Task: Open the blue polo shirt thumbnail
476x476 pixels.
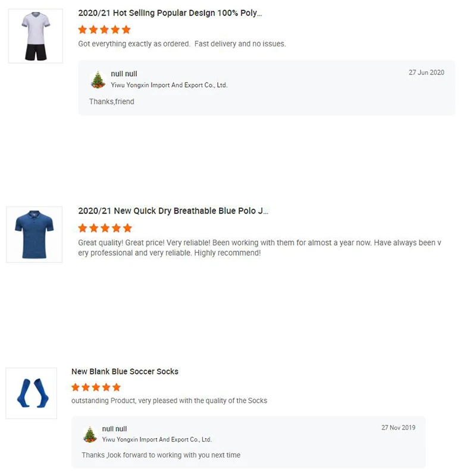Action: coord(34,234)
